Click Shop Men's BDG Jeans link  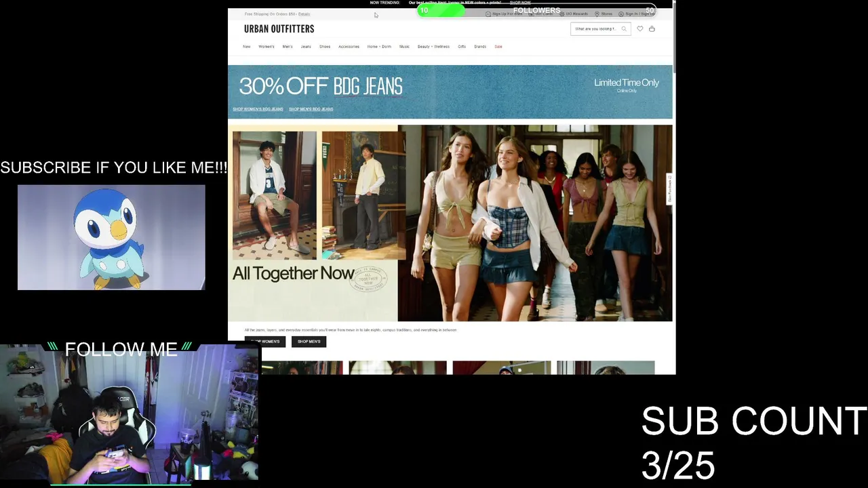pyautogui.click(x=311, y=109)
